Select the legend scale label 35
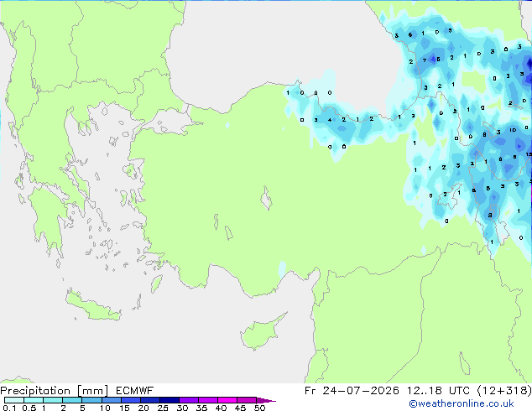532x411 pixels. click(201, 408)
